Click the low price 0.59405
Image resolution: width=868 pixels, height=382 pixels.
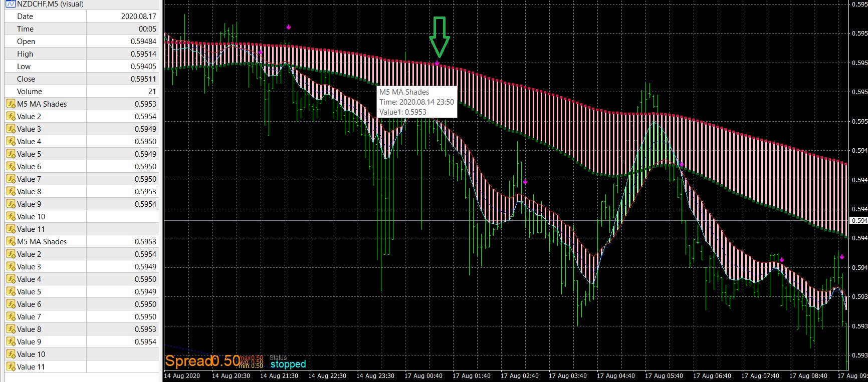pyautogui.click(x=144, y=67)
